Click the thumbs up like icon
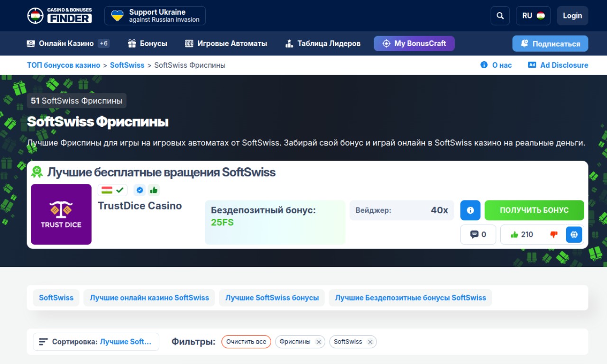 (514, 235)
